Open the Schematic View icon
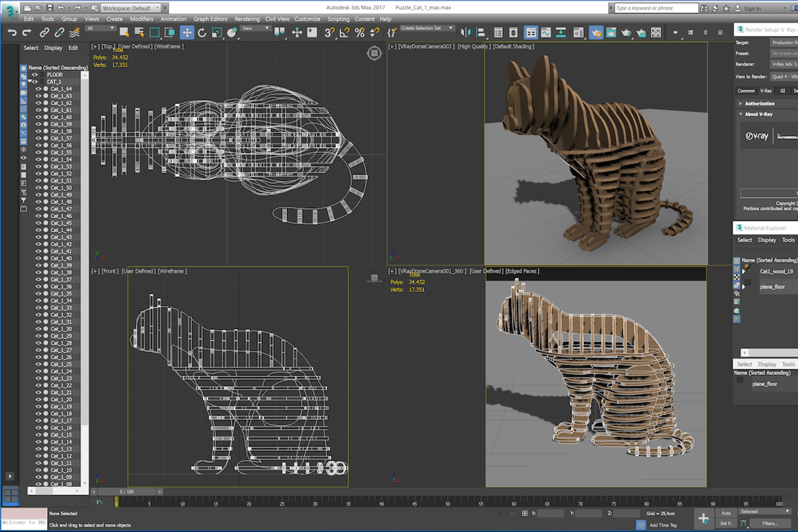798x532 pixels. click(562, 32)
